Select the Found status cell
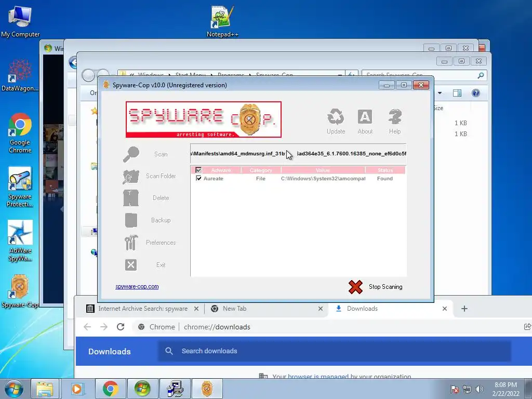The width and height of the screenshot is (532, 399). 385,179
